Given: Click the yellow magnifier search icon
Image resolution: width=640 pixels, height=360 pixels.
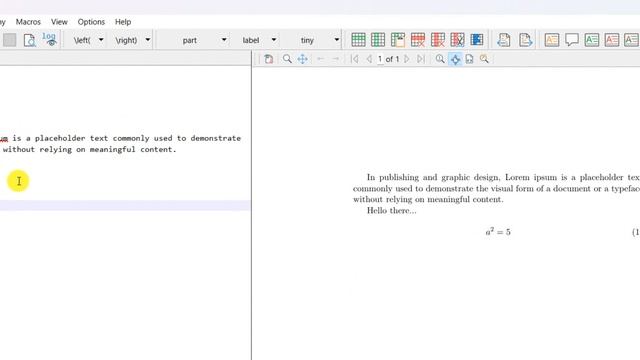Looking at the screenshot, I should coord(484,59).
